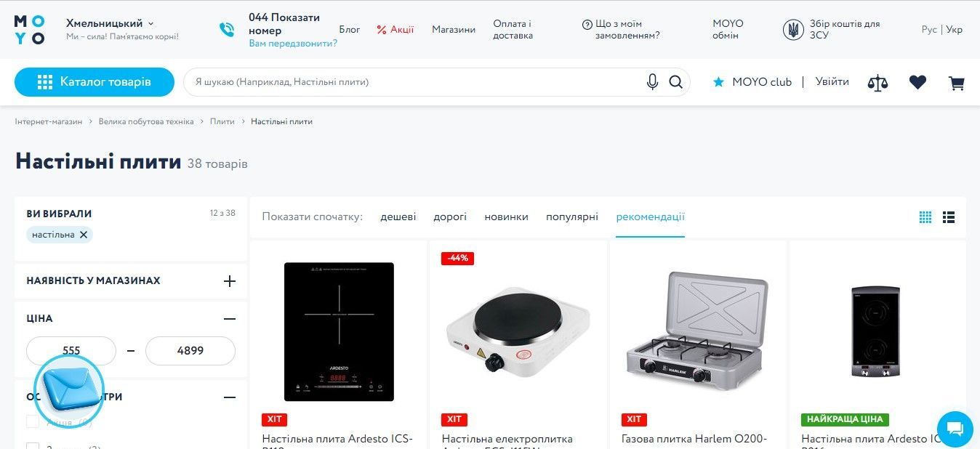Remove the 'настільна' filter tag
Screen dimensions: 980x449
[84, 235]
